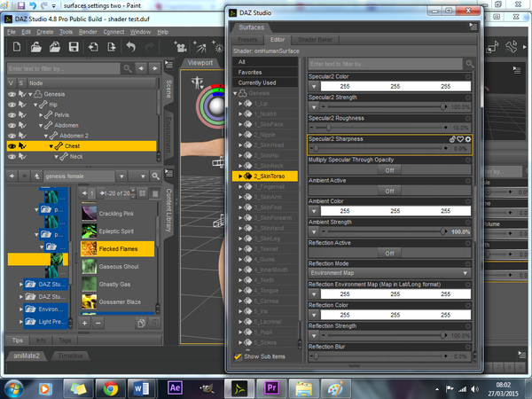Open Google Chrome from the taskbar
532x399 pixels.
[x=111, y=388]
